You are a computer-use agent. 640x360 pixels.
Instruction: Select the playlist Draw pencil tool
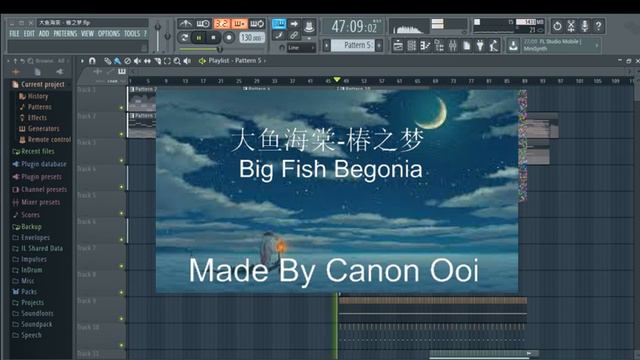pyautogui.click(x=107, y=61)
